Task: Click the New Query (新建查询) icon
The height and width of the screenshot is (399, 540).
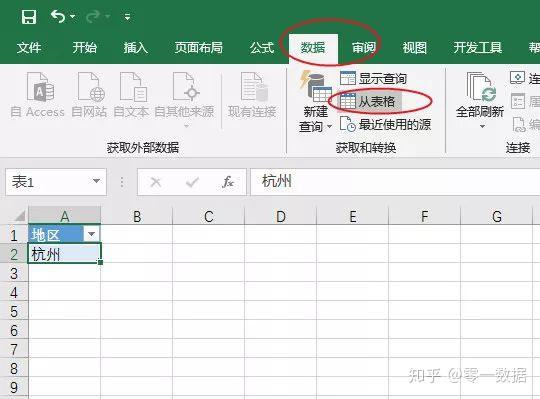Action: [x=315, y=86]
